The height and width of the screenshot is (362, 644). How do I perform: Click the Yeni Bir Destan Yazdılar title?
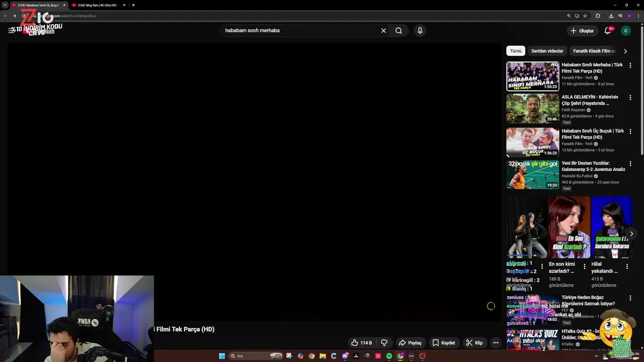coord(593,166)
